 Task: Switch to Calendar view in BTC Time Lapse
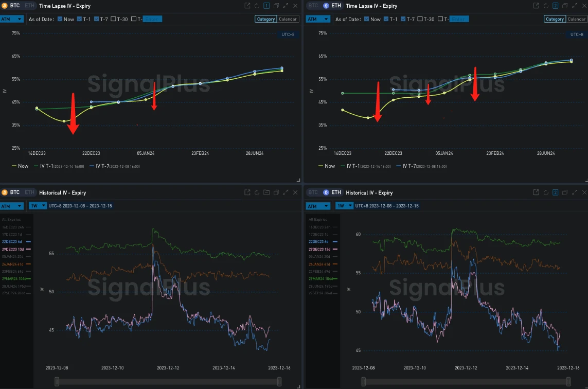[x=288, y=19]
